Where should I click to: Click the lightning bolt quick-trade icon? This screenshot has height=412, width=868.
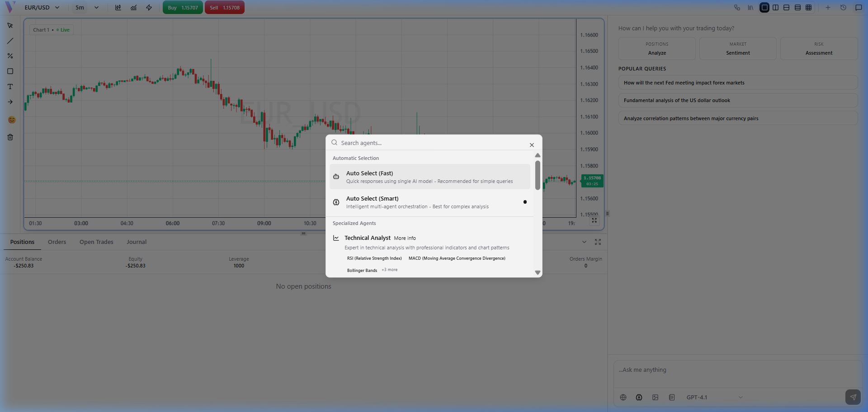[x=149, y=8]
